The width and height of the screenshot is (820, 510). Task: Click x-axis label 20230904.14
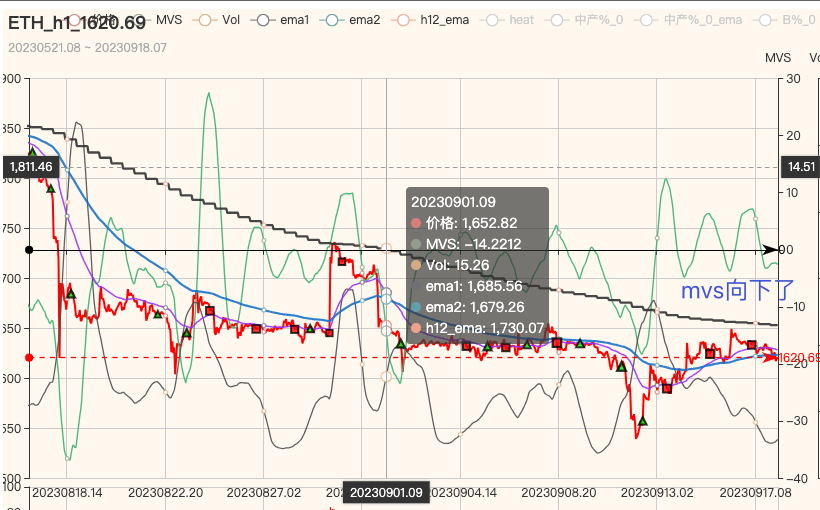(x=463, y=493)
